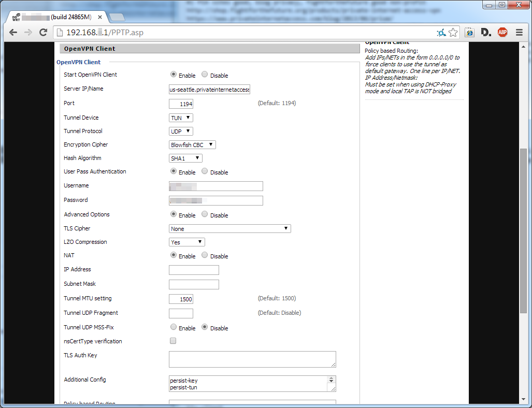The image size is (532, 408).
Task: Click the back navigation arrow
Action: coord(13,32)
